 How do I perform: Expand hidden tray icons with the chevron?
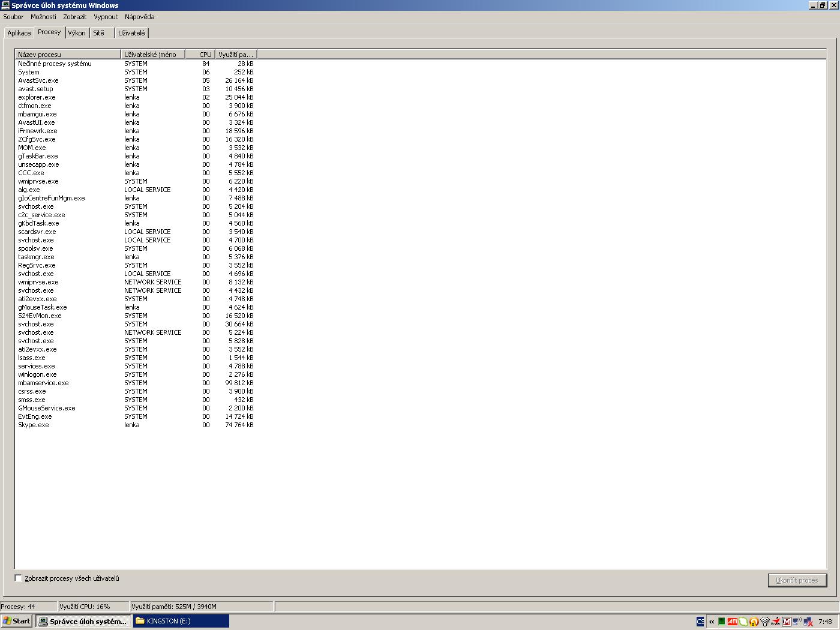coord(712,622)
